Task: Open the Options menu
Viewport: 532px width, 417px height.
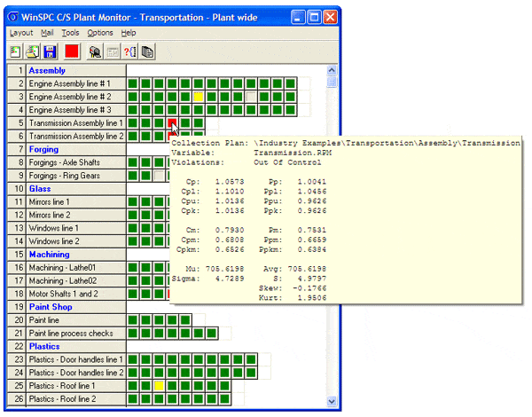Action: (x=100, y=33)
